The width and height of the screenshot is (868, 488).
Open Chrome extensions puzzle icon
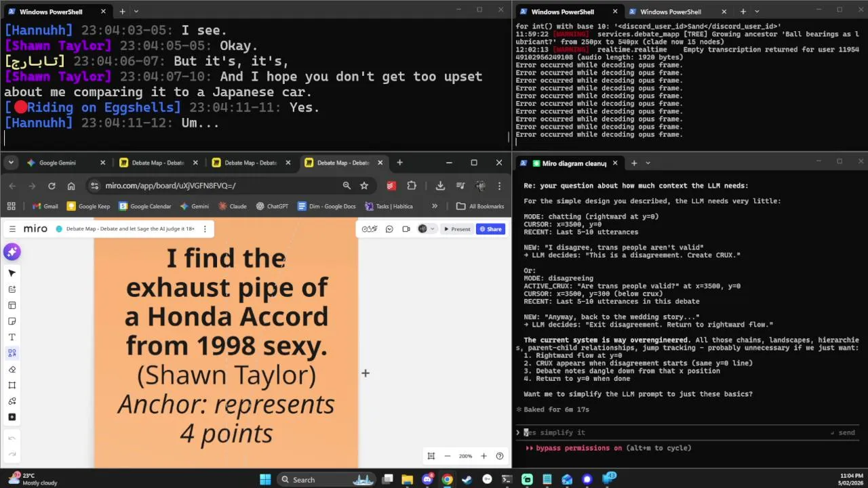(x=412, y=186)
